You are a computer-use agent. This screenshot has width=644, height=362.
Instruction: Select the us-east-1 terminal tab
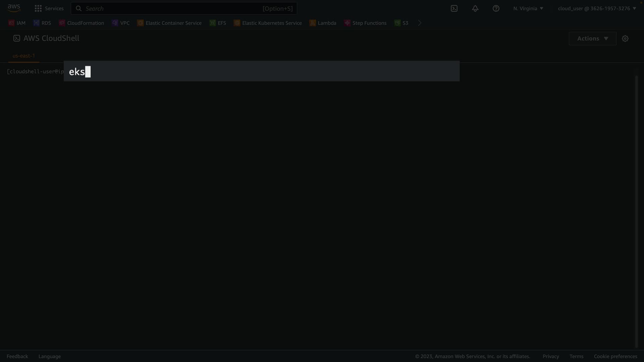pos(23,56)
